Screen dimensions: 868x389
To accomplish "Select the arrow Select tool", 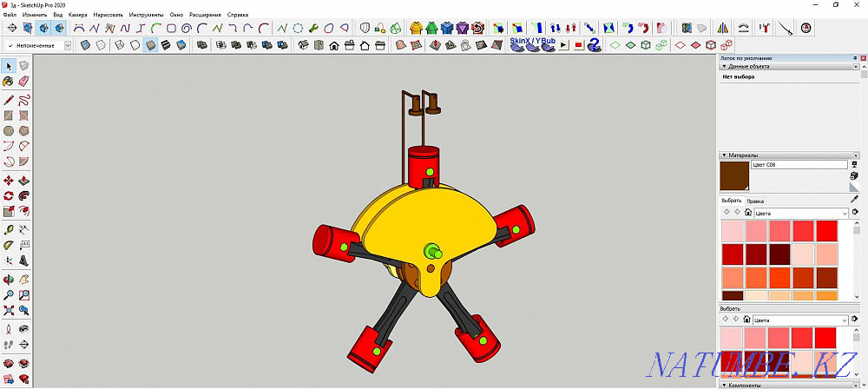I will tap(9, 67).
